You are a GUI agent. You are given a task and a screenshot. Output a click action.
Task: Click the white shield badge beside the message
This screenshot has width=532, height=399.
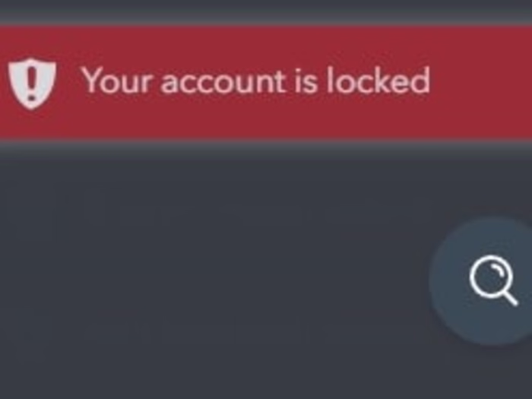pyautogui.click(x=32, y=83)
